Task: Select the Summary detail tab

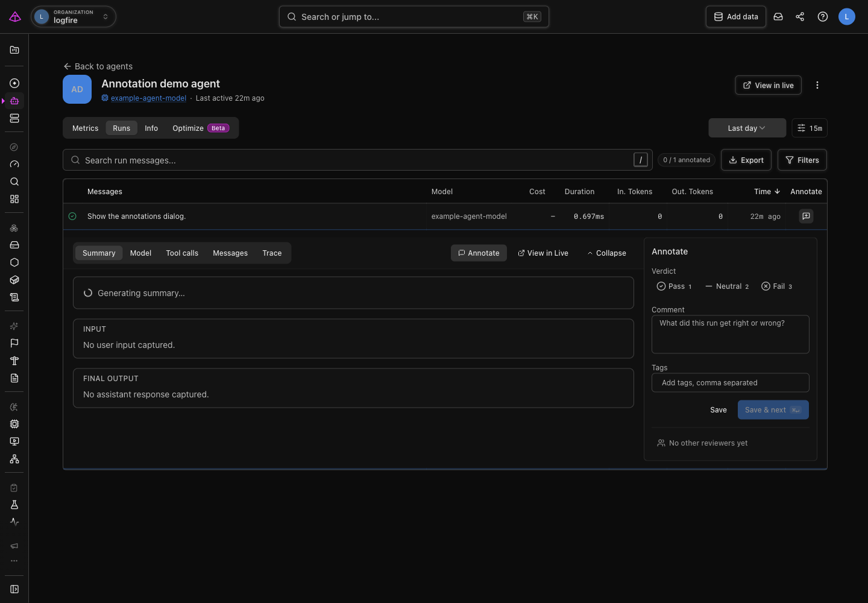Action: 99,253
